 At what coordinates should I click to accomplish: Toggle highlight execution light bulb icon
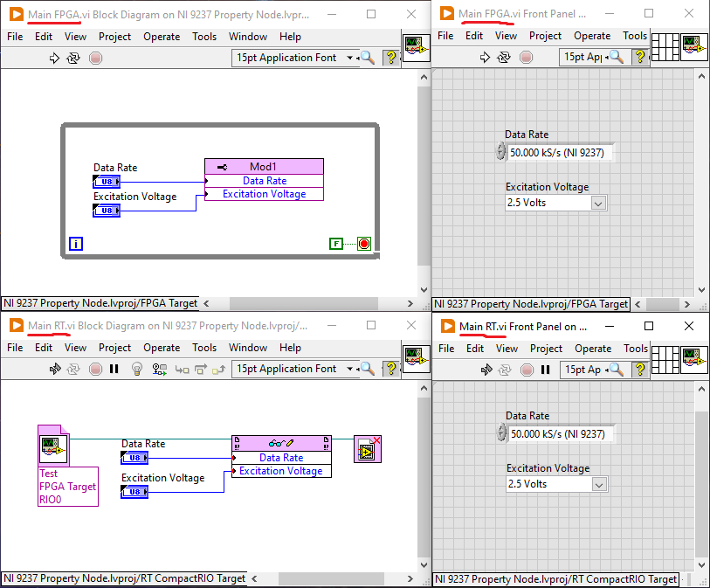pos(137,369)
